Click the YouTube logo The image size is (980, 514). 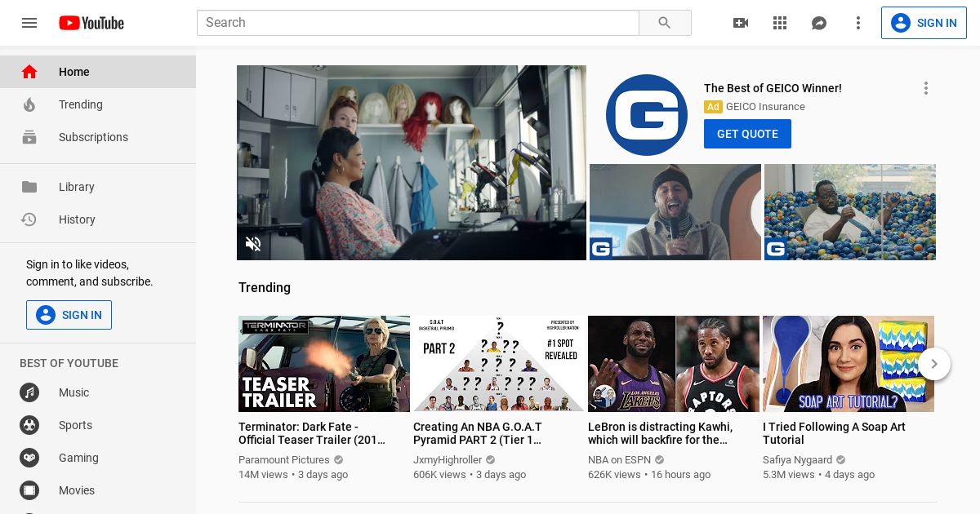tap(91, 23)
